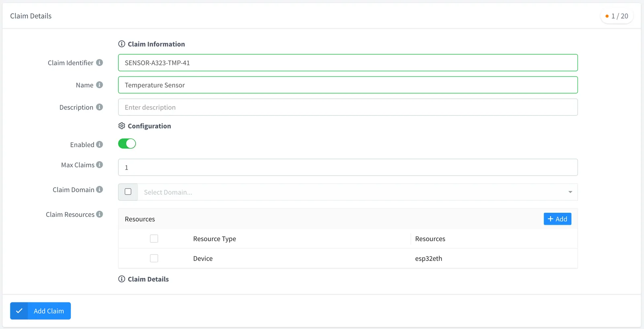Click the Max Claims info icon
644x329 pixels.
[99, 164]
